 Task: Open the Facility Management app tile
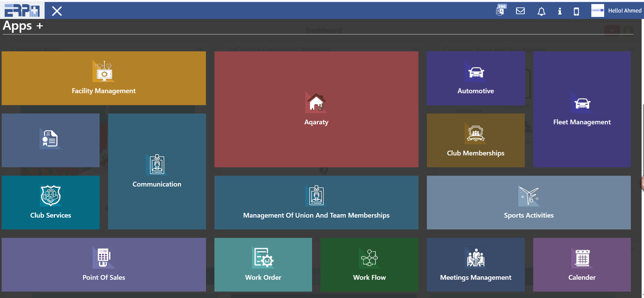tap(104, 78)
